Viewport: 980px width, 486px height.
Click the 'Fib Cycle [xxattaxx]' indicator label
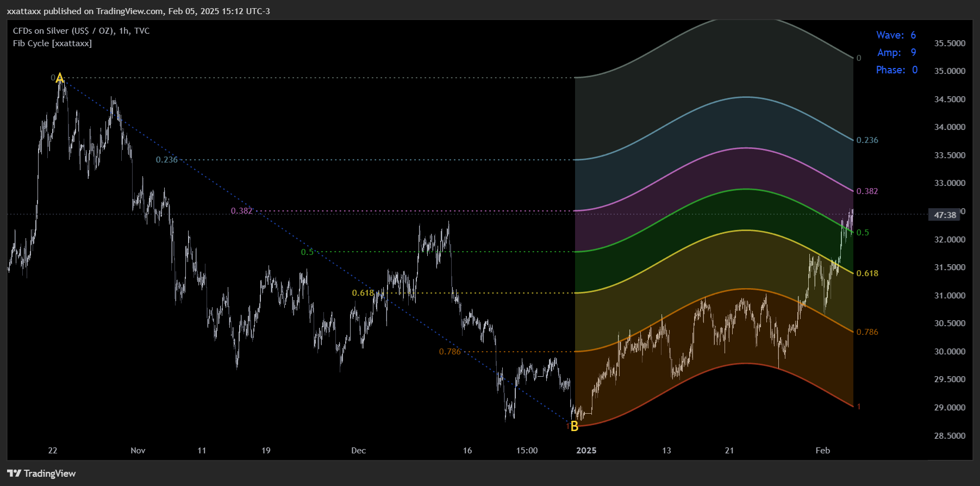pos(52,43)
